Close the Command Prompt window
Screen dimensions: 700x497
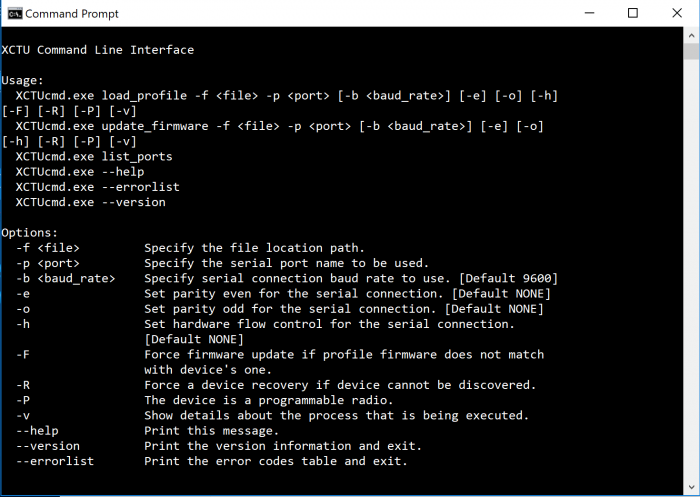point(677,13)
